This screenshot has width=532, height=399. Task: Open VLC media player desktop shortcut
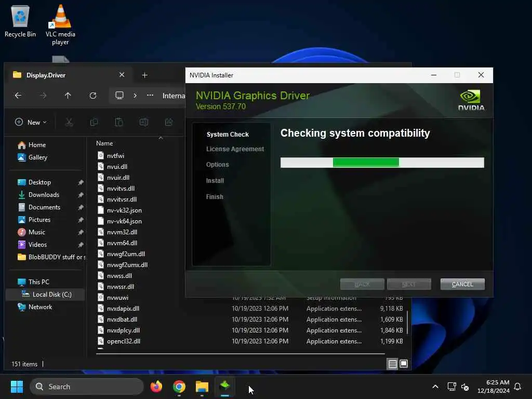click(x=60, y=25)
